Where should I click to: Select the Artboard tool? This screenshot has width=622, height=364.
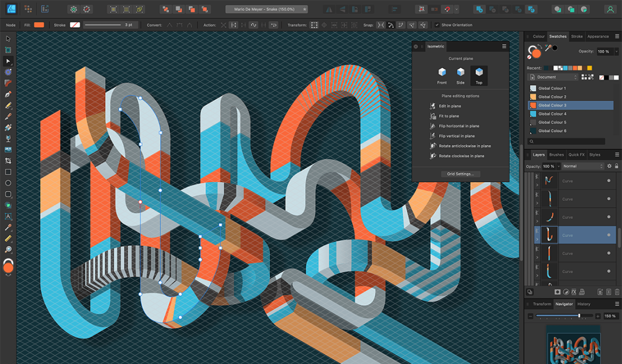(8, 50)
